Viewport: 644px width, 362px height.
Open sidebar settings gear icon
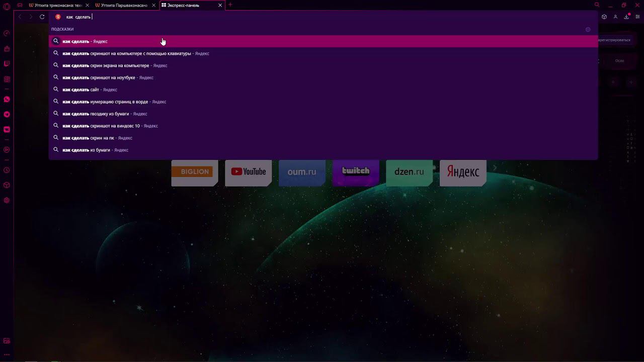coord(7,200)
